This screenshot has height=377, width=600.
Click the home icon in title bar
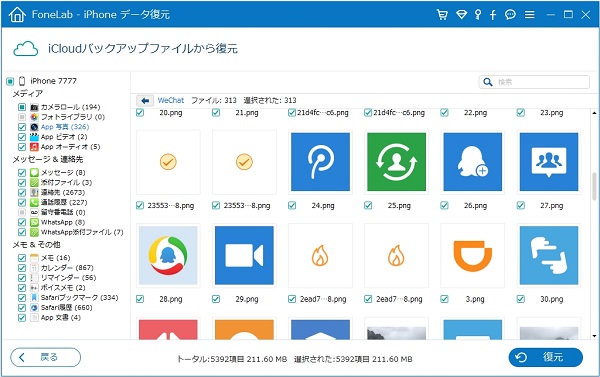[17, 15]
